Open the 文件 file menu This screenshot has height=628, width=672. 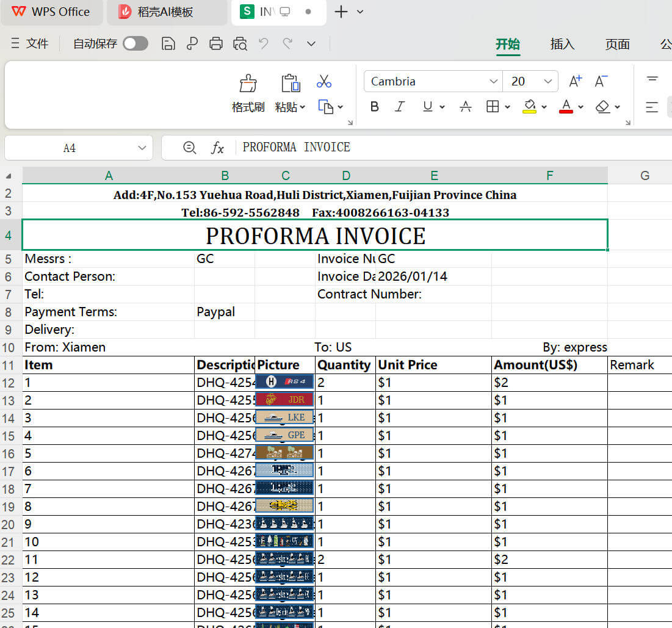pos(31,44)
